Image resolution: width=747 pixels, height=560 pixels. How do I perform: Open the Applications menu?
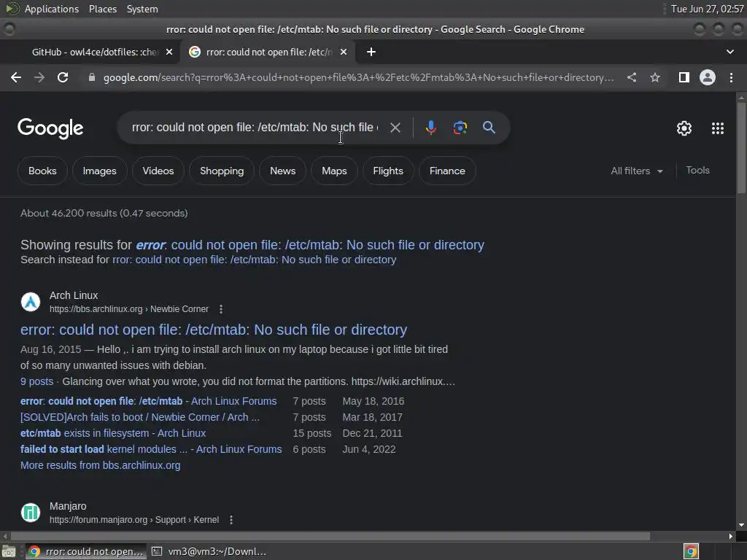[x=52, y=9]
